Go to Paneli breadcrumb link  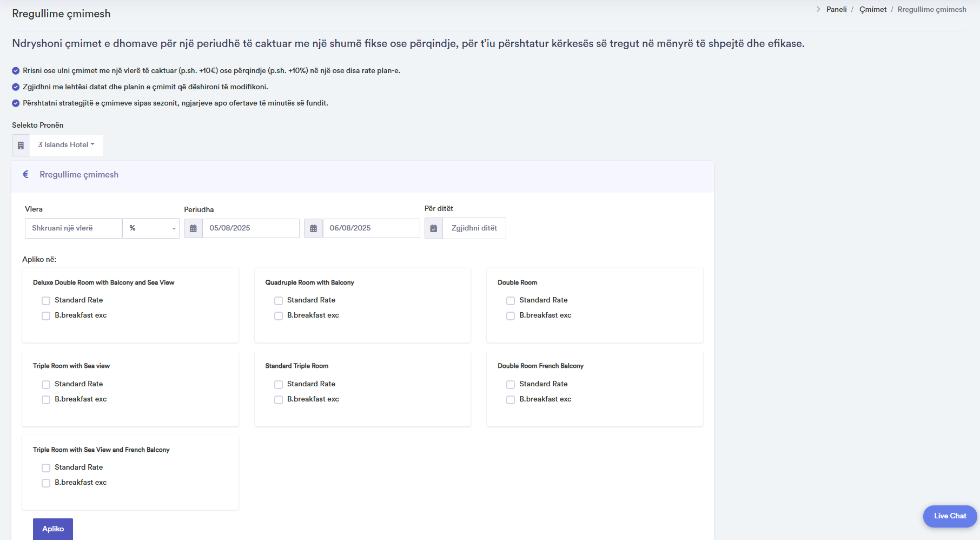coord(836,9)
